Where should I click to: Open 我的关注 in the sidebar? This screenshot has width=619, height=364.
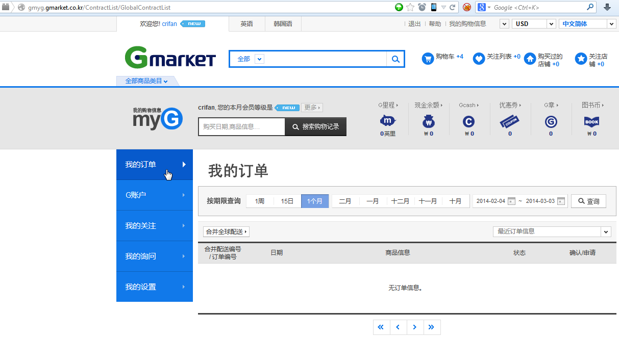tap(155, 225)
